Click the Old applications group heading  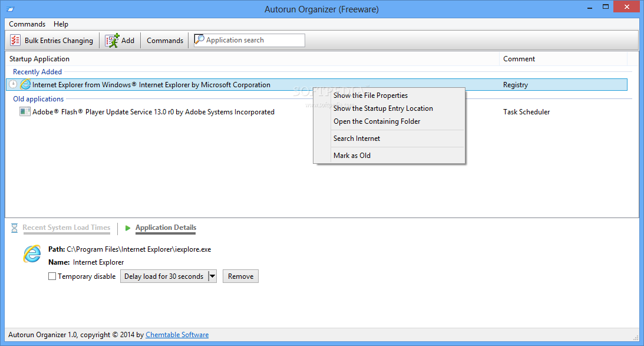click(x=38, y=98)
